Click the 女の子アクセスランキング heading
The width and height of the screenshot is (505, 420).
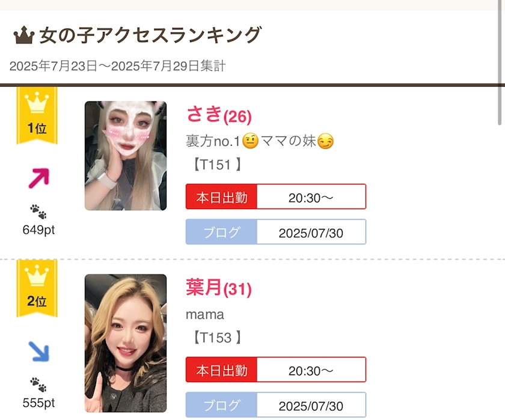(150, 36)
